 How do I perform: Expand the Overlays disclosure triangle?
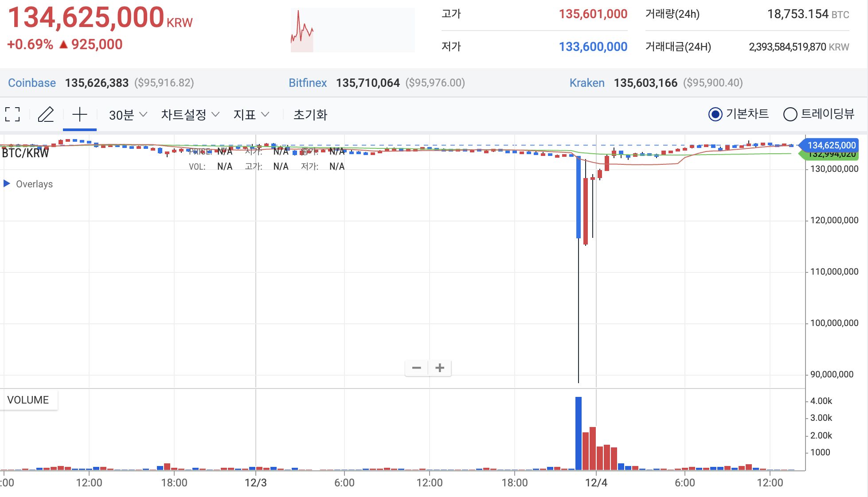coord(7,183)
